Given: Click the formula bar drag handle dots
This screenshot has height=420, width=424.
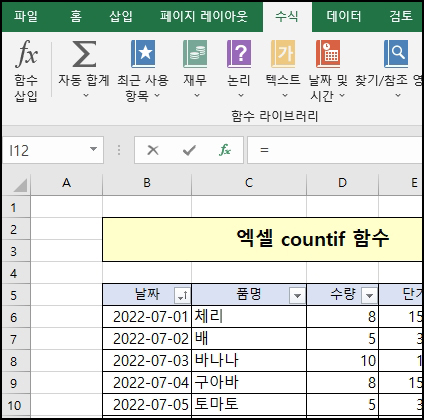Looking at the screenshot, I should (119, 150).
